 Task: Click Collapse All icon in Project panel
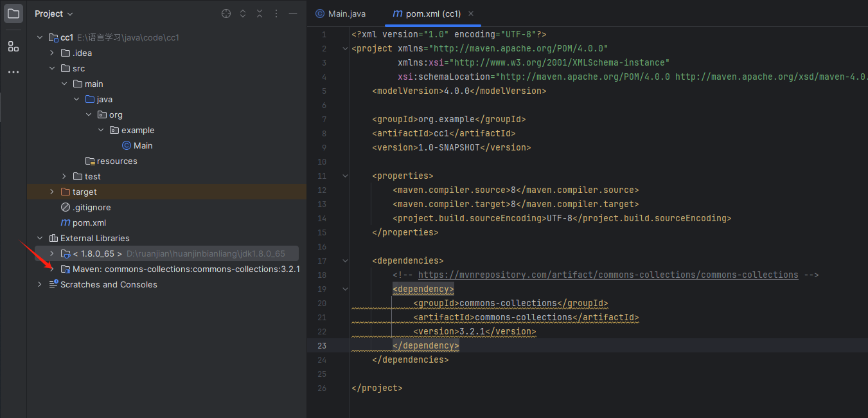pos(260,14)
